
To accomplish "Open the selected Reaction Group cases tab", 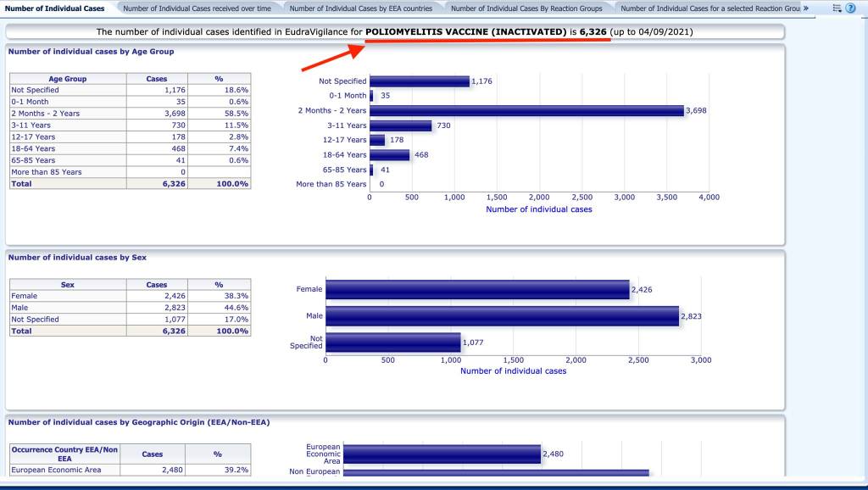I will point(709,8).
